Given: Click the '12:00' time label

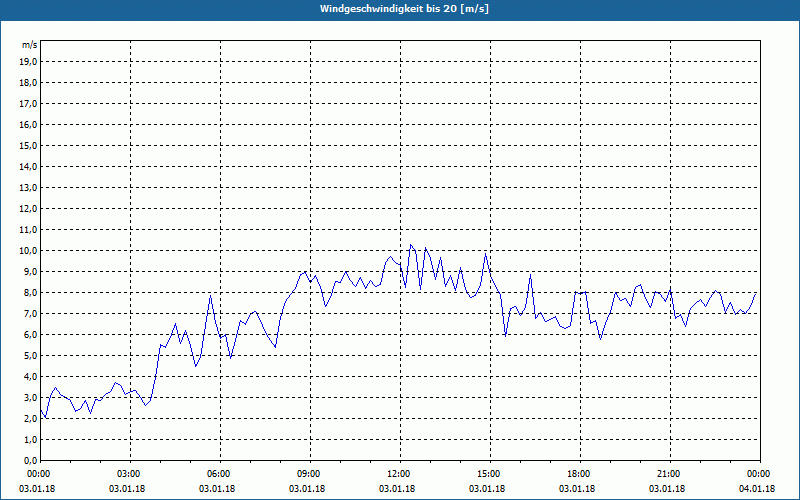Looking at the screenshot, I should point(400,474).
